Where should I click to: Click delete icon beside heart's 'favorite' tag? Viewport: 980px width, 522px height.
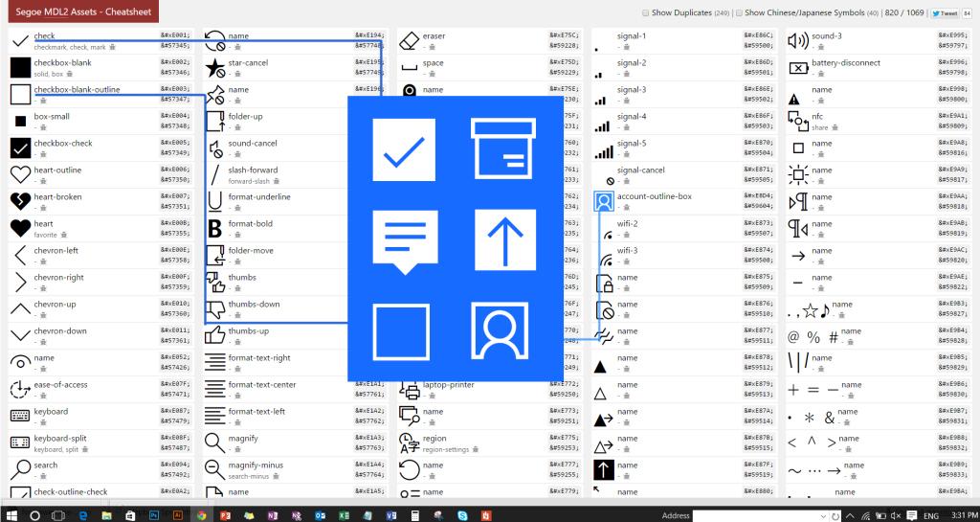[63, 235]
